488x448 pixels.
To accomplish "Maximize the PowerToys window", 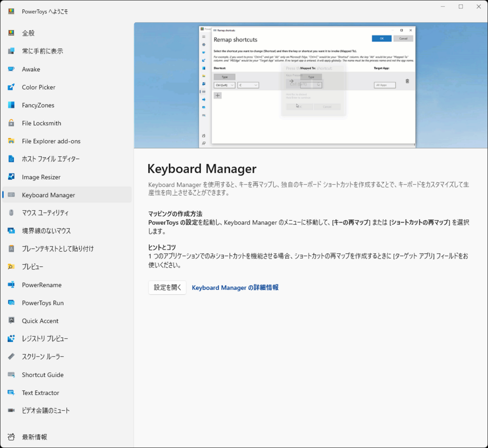I will [461, 7].
